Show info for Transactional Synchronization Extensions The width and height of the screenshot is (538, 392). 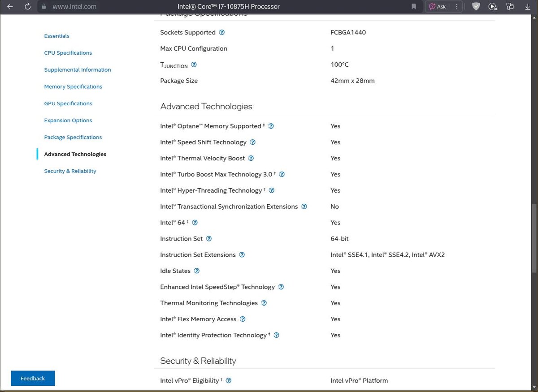(304, 207)
